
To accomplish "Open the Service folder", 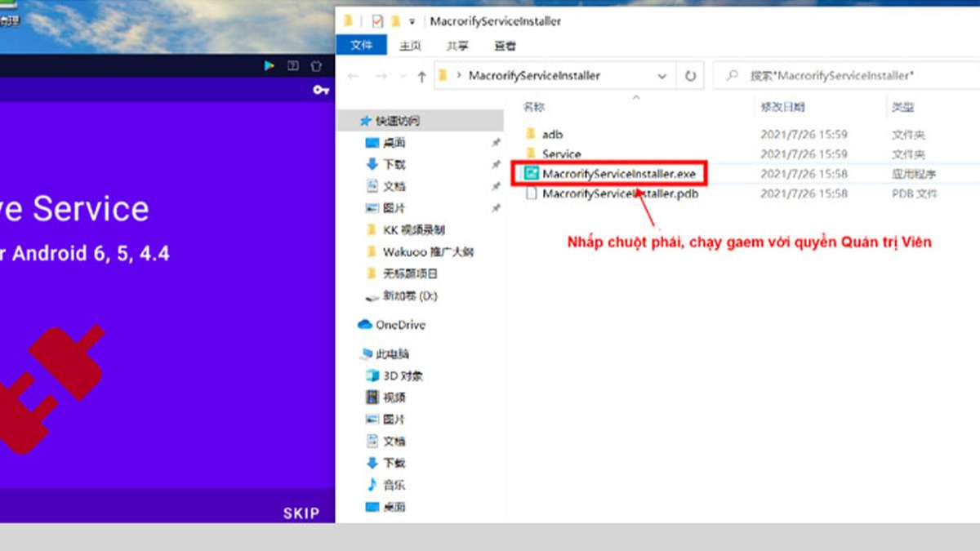I will click(562, 153).
